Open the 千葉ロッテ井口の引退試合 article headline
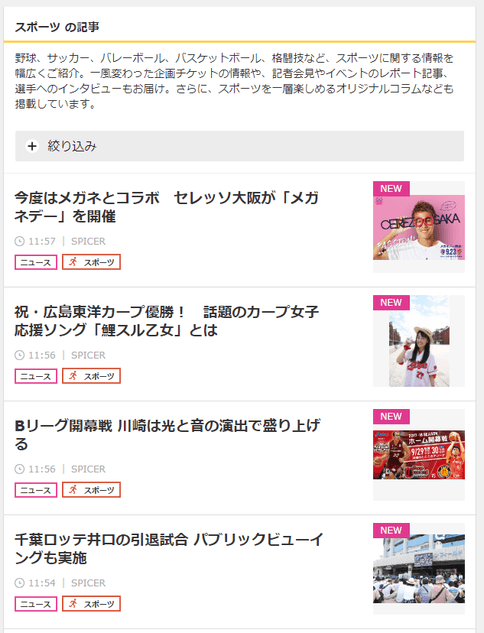This screenshot has height=633, width=484. pyautogui.click(x=169, y=549)
